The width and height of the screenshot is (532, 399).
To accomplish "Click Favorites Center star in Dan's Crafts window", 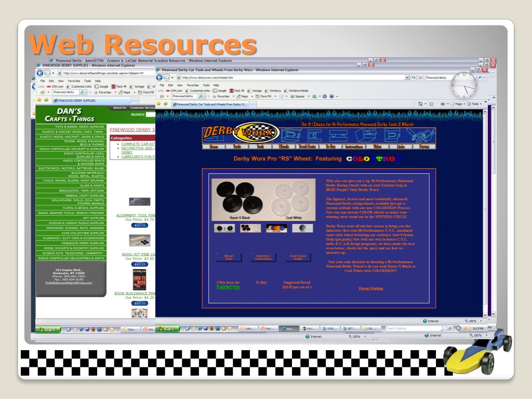I will point(39,100).
